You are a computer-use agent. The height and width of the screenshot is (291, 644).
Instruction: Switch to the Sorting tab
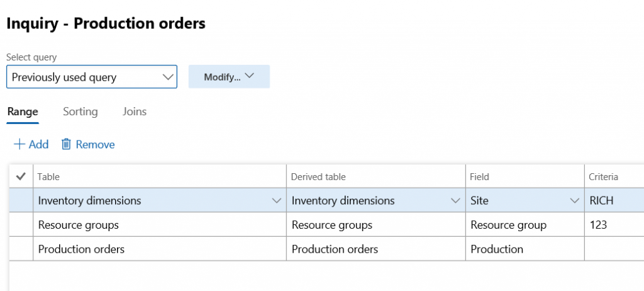[x=80, y=111]
